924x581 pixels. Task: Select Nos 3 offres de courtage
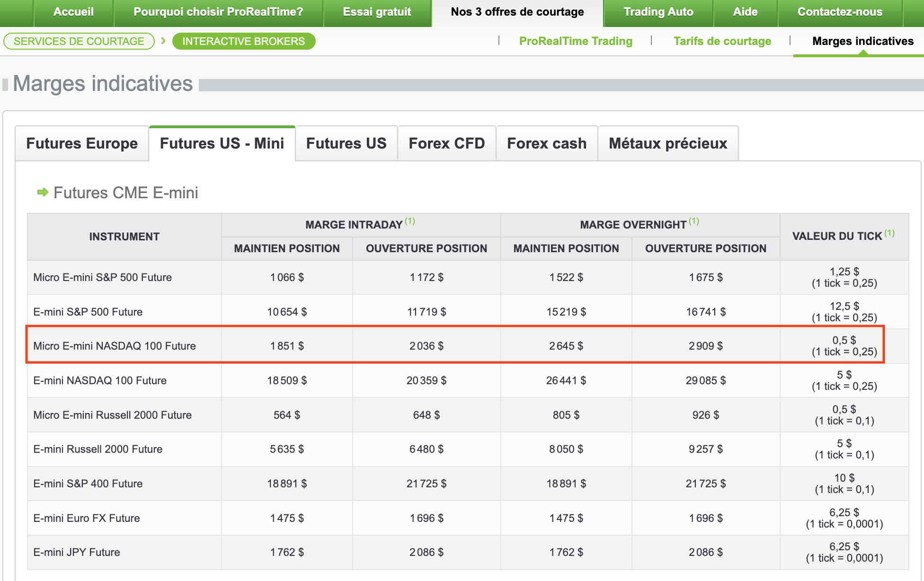517,12
